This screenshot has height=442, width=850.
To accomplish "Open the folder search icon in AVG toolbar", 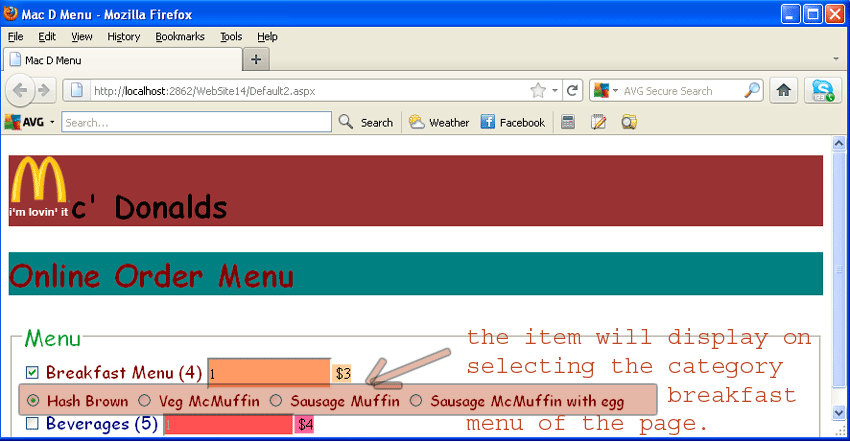I will point(629,122).
